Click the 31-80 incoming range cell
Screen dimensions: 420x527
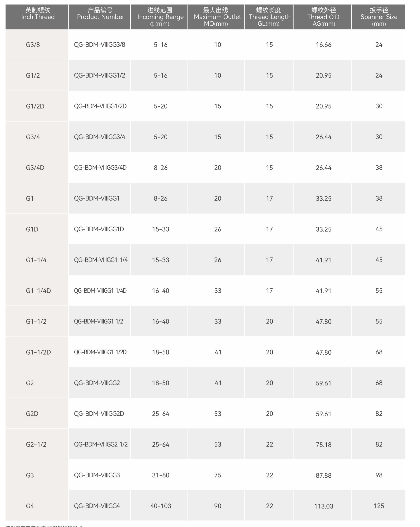tap(161, 475)
